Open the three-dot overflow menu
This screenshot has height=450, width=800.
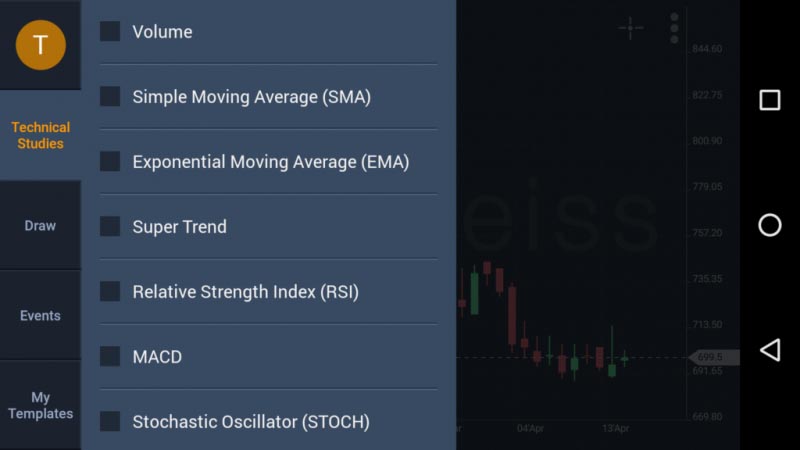click(x=674, y=28)
